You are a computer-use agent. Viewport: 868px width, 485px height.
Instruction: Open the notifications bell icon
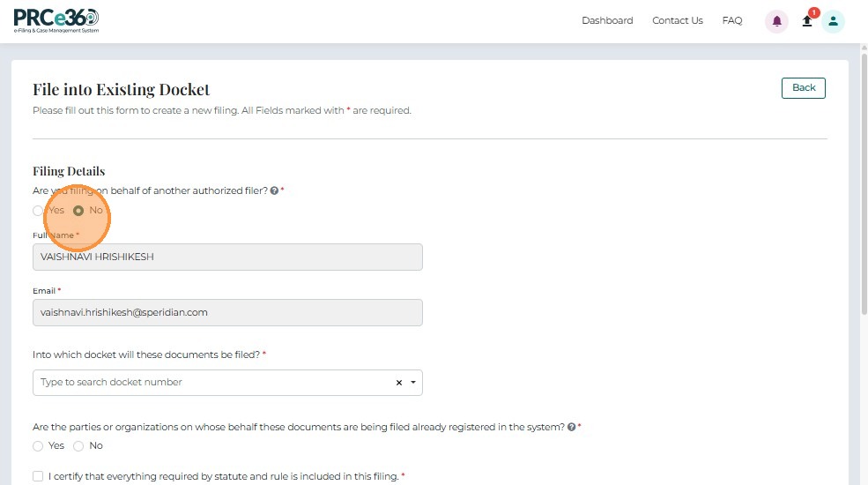[x=776, y=21]
